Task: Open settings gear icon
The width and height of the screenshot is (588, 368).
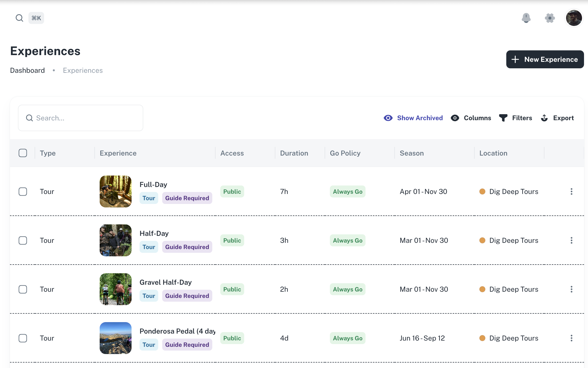Action: pos(550,18)
